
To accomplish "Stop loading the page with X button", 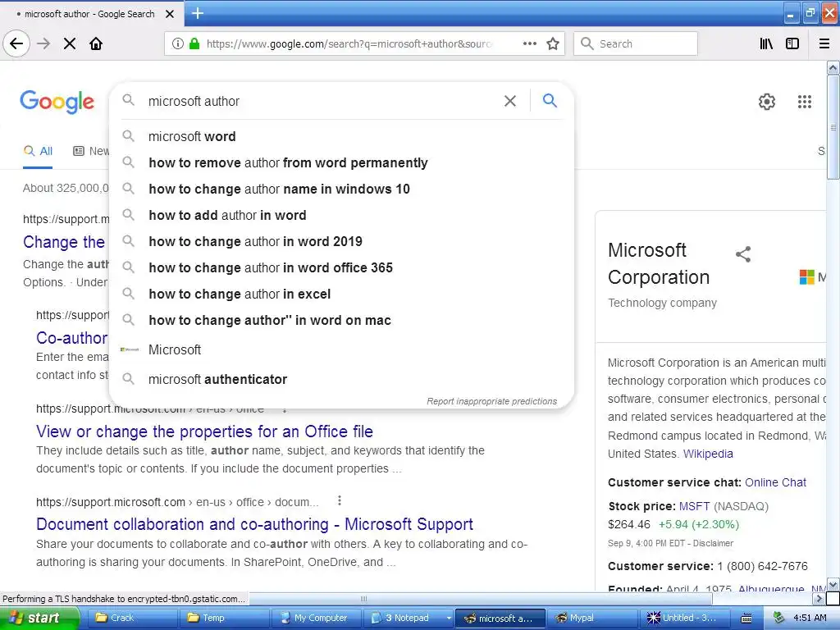I will point(70,43).
